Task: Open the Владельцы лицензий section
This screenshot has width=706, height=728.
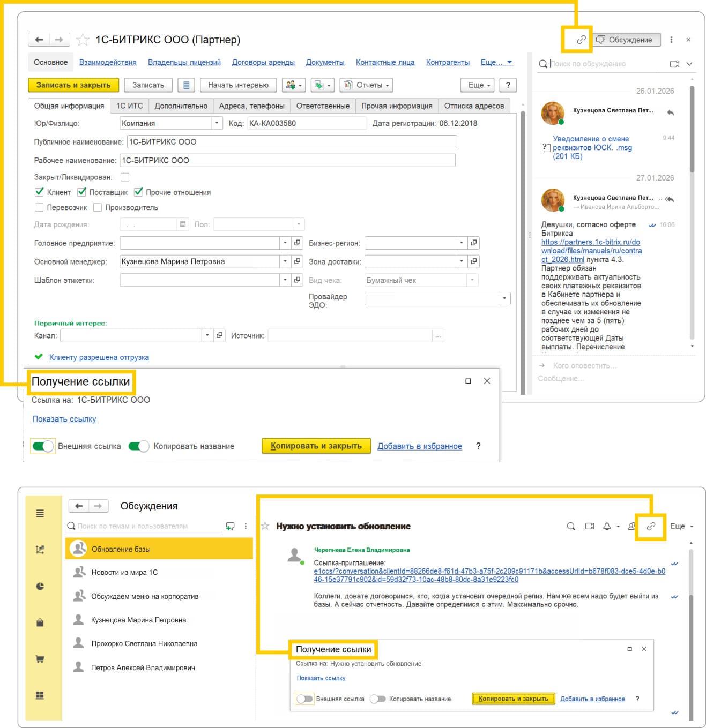Action: coord(184,62)
